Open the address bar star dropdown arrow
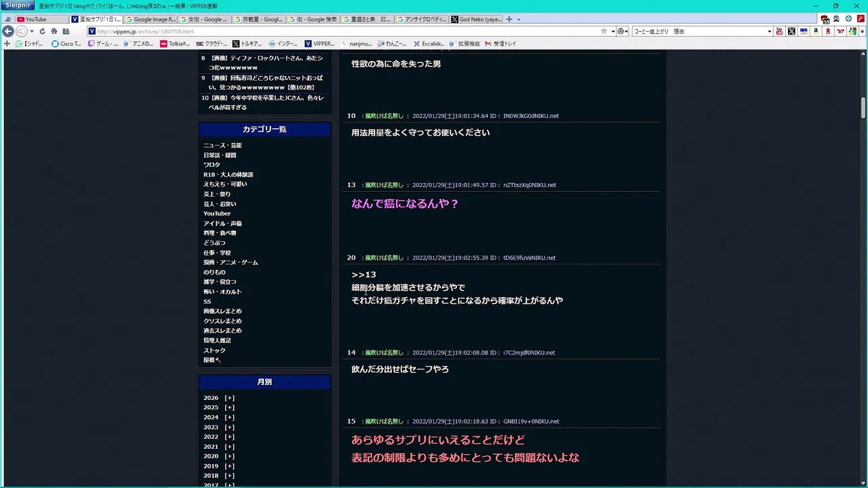The height and width of the screenshot is (488, 868). [613, 31]
